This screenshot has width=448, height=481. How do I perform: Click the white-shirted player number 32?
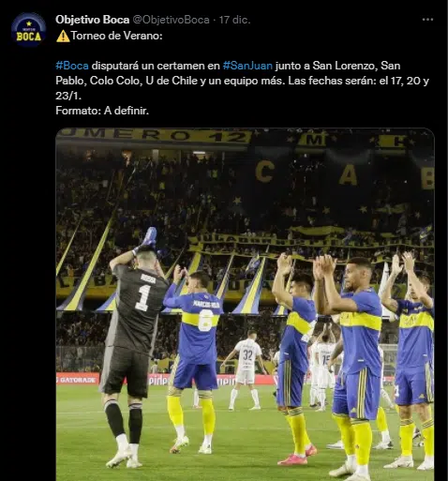(246, 368)
